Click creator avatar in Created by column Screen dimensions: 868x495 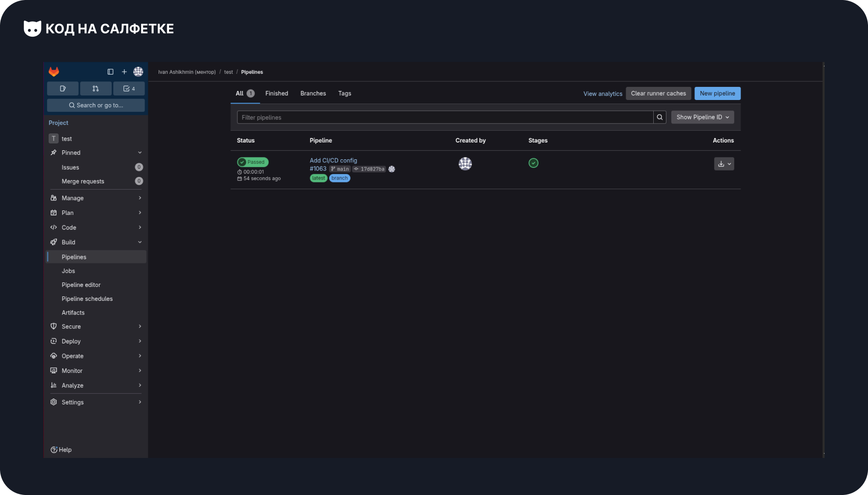pyautogui.click(x=465, y=163)
